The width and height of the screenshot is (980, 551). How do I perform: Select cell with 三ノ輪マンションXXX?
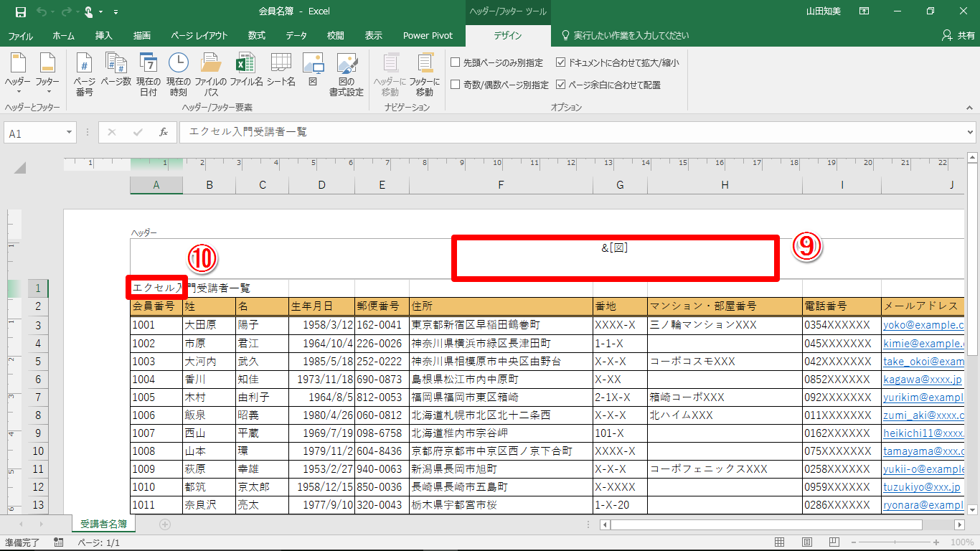coord(725,325)
